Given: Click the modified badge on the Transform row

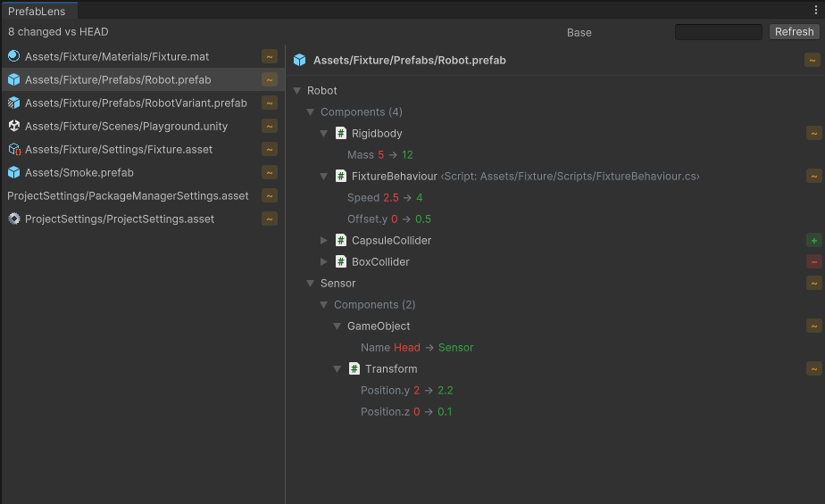Looking at the screenshot, I should coord(814,369).
